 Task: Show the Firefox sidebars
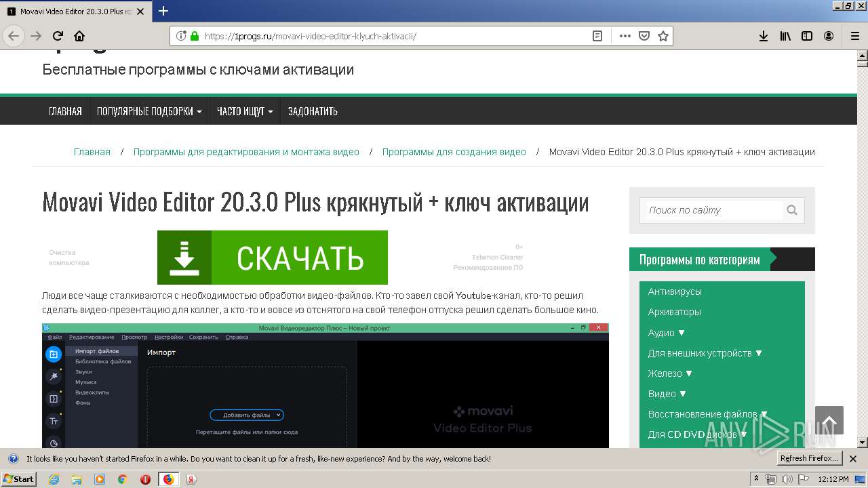click(807, 36)
